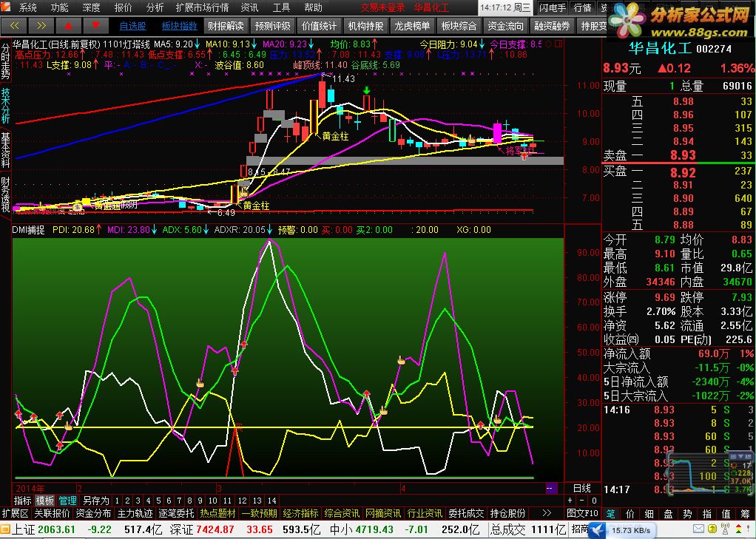Click the antenna signal icon in status bar

(x=724, y=529)
